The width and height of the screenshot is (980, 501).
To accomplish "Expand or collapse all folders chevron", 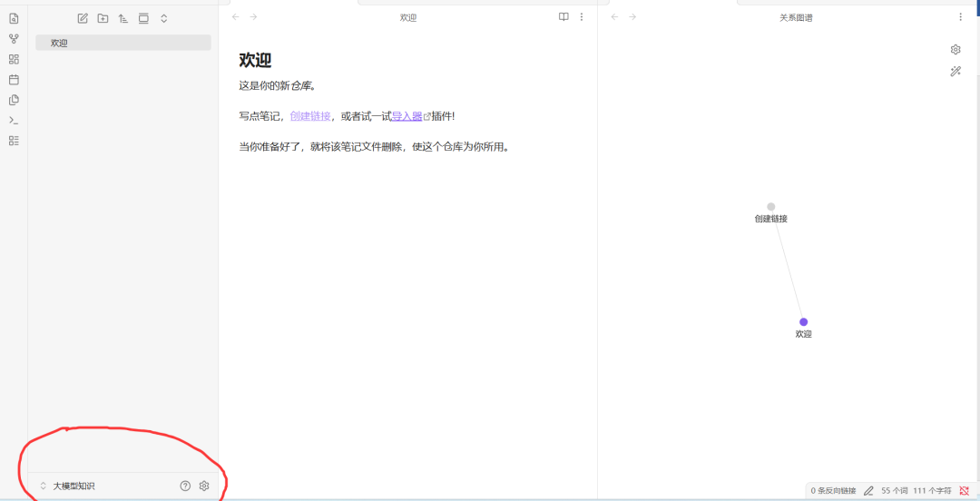I will 163,18.
